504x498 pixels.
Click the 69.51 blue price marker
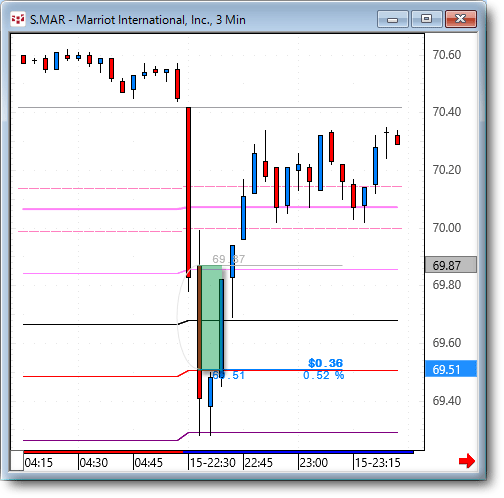point(451,369)
